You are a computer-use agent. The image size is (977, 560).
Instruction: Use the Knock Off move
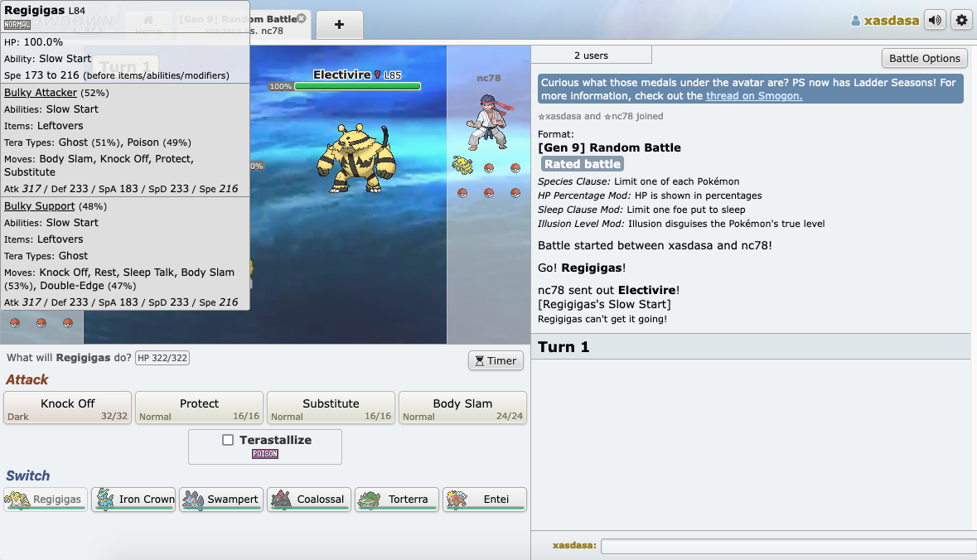68,408
